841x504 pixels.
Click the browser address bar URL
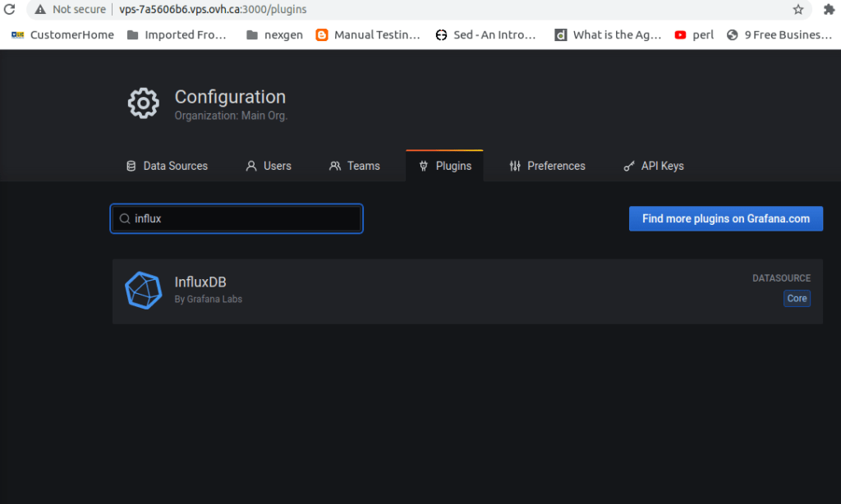[x=213, y=9]
